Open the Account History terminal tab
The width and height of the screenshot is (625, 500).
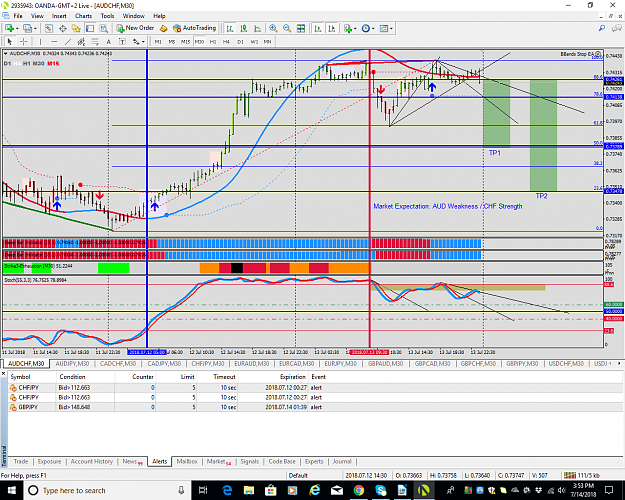92,461
